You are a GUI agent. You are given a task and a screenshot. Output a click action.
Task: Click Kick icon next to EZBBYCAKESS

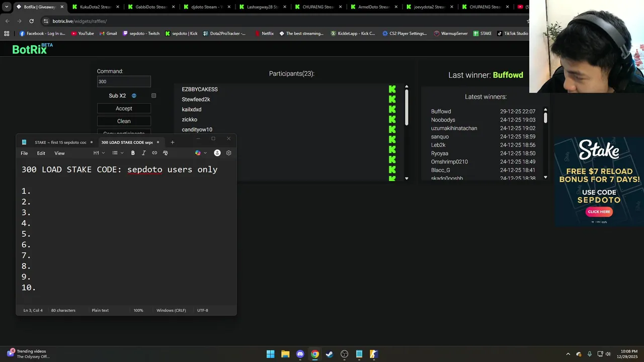392,89
